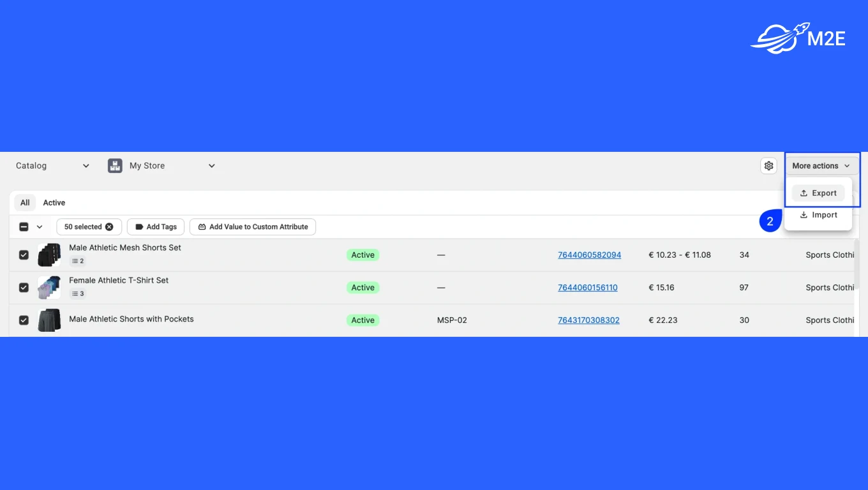Open the settings gear icon
Image resolution: width=868 pixels, height=490 pixels.
768,166
